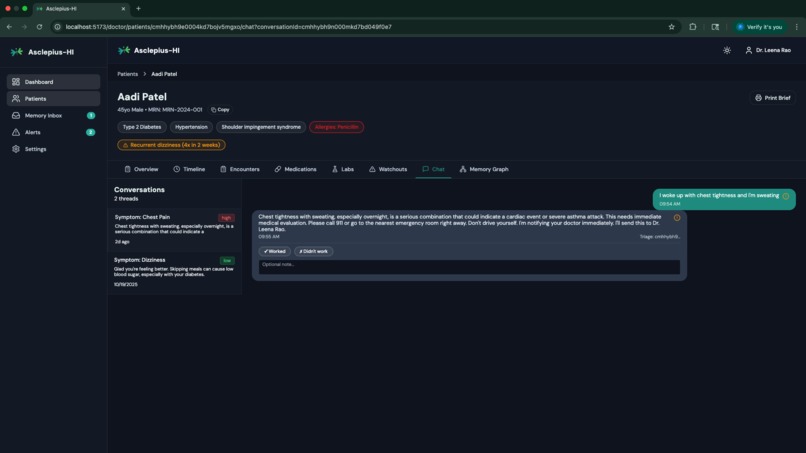
Task: Open the browser side panel icon
Action: (715, 27)
